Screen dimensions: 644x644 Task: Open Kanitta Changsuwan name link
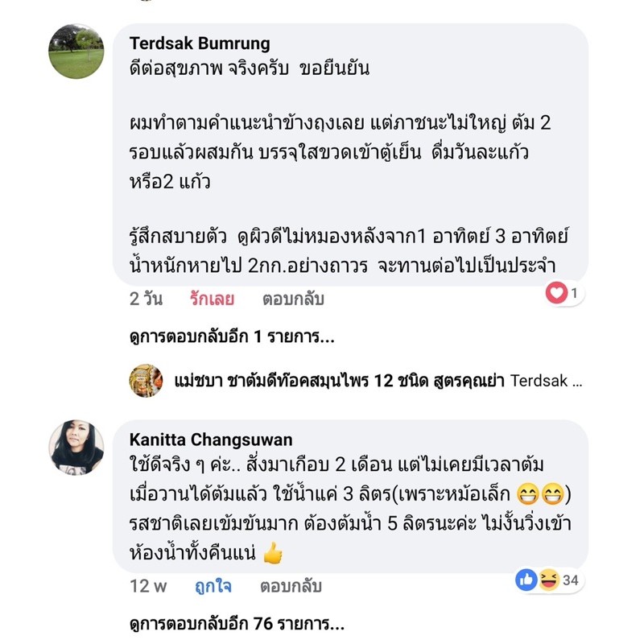point(211,440)
